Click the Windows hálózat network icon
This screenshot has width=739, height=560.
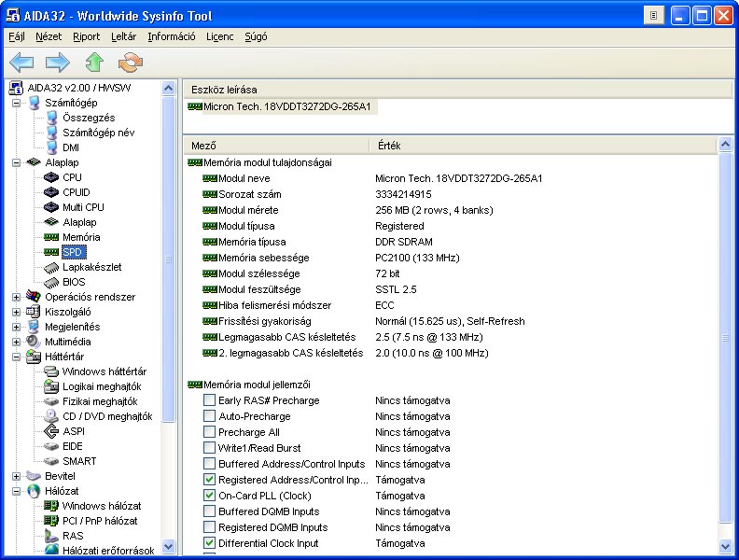click(51, 506)
